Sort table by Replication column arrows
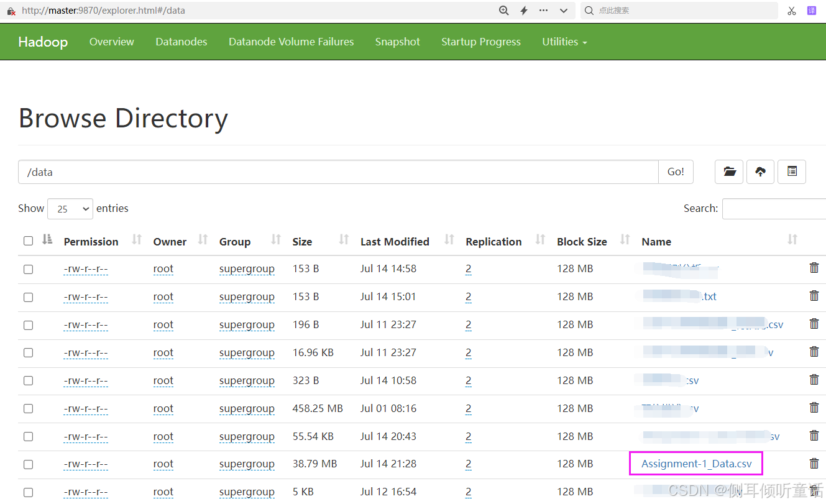This screenshot has height=504, width=826. point(541,240)
